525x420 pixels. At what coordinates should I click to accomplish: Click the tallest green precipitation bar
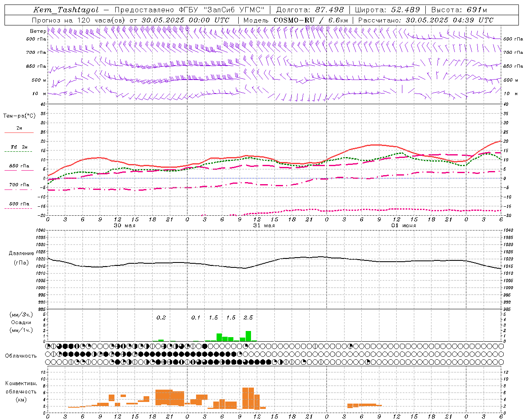point(248,336)
